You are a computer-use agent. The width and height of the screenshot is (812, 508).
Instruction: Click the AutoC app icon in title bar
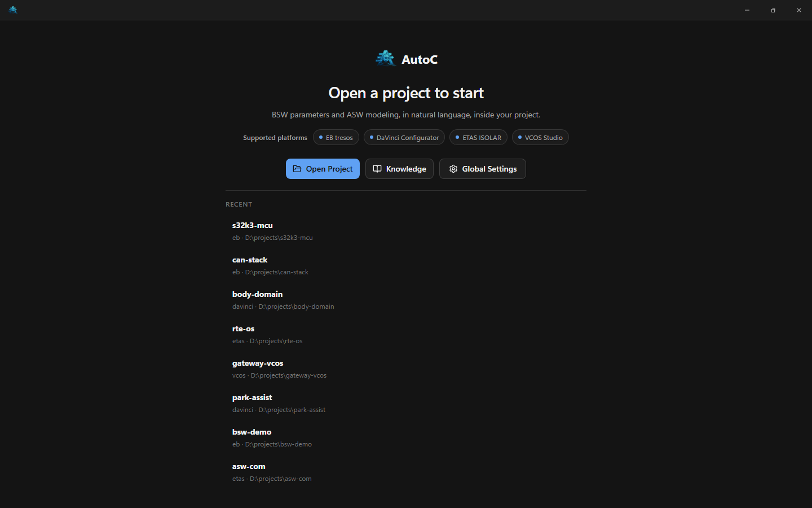[13, 10]
